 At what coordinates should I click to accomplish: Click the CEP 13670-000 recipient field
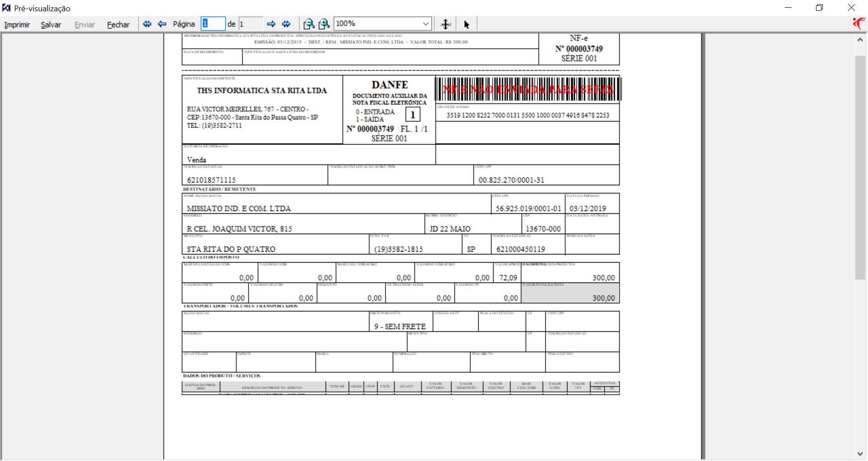click(x=543, y=229)
